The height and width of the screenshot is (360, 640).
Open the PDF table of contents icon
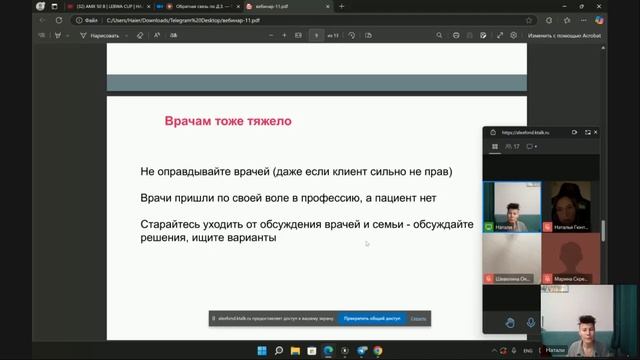(42, 36)
